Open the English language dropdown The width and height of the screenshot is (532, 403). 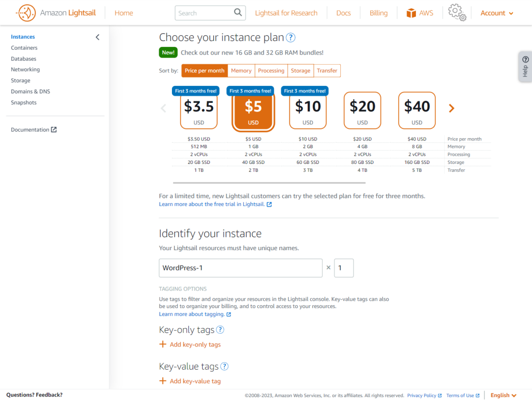pos(503,395)
